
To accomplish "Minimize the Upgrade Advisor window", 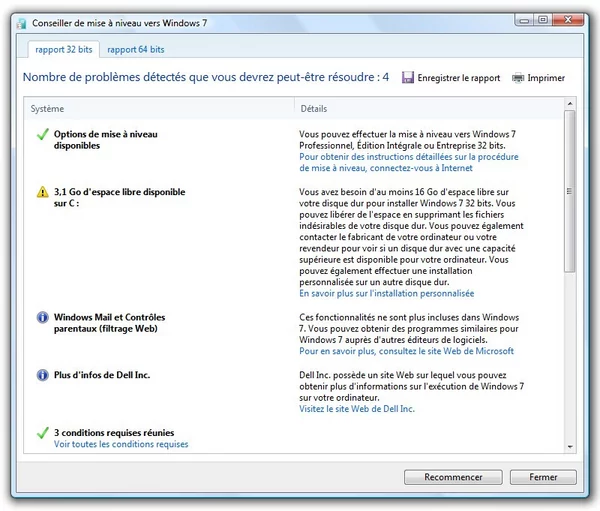I will coord(525,20).
